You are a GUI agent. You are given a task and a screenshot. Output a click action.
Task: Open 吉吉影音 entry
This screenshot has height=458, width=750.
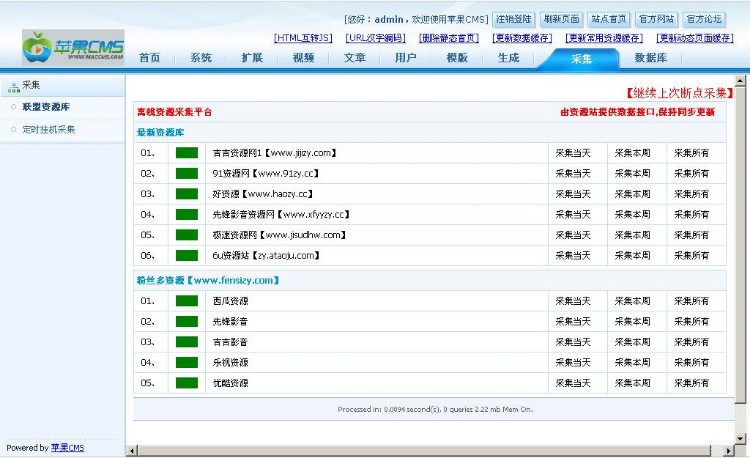[230, 342]
